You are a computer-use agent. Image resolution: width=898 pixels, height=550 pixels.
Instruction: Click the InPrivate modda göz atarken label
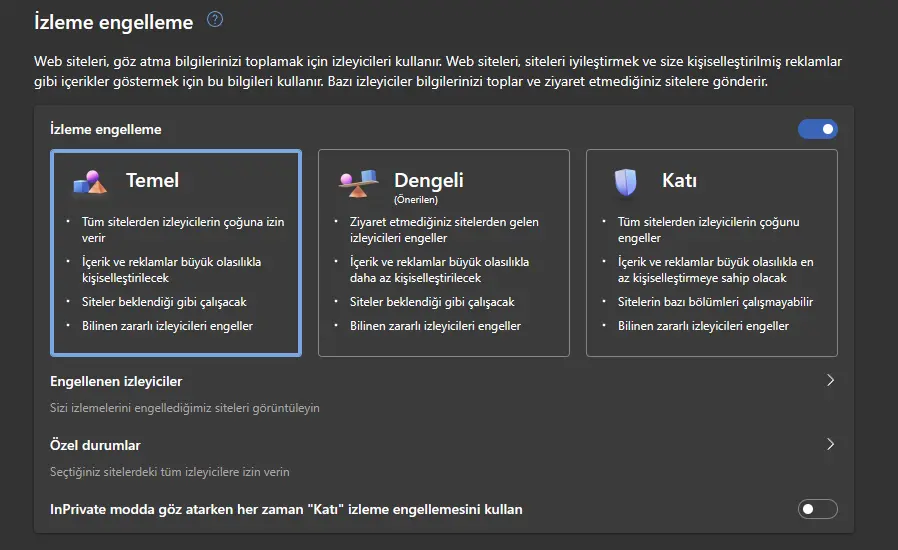click(x=286, y=509)
